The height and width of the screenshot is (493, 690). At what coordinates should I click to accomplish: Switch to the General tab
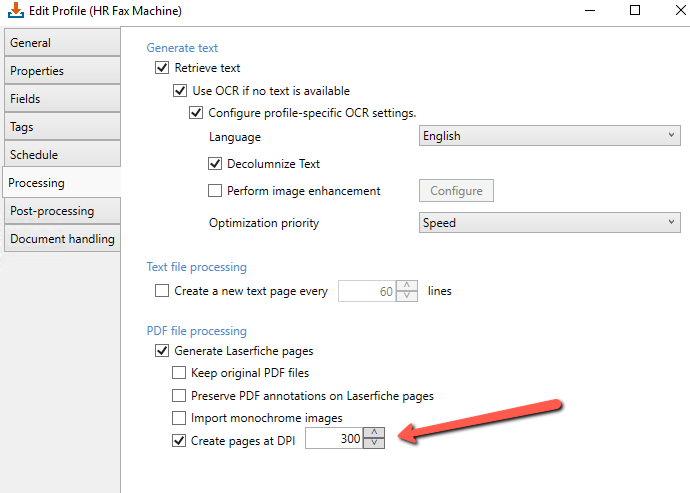point(62,43)
